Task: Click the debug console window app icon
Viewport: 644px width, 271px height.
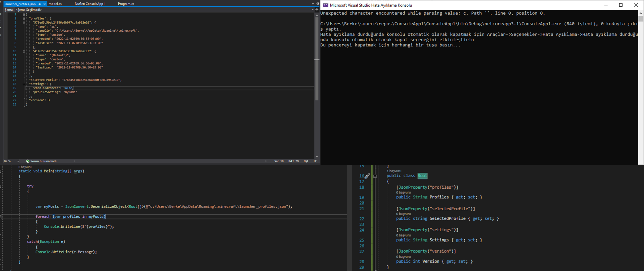Action: [x=325, y=5]
